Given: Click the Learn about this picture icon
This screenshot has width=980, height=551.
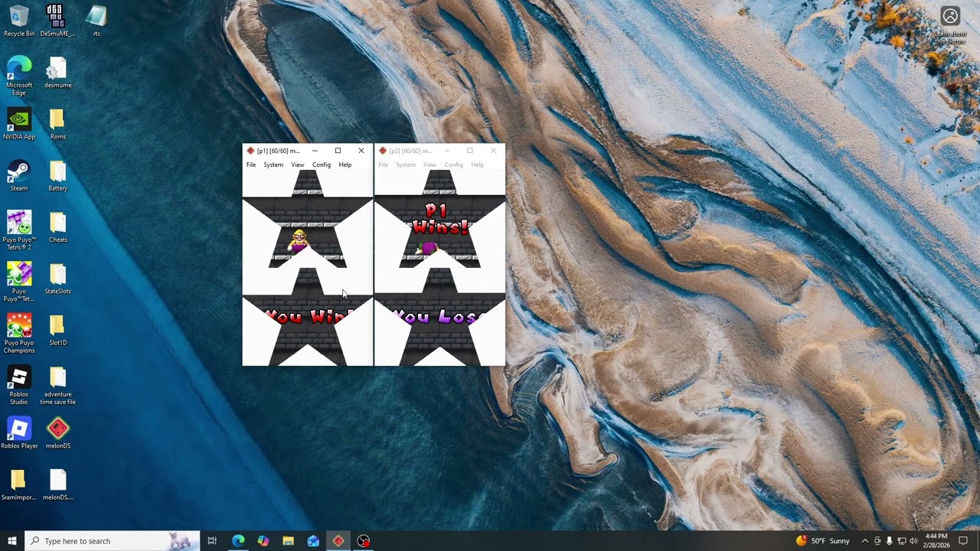Looking at the screenshot, I should (950, 26).
